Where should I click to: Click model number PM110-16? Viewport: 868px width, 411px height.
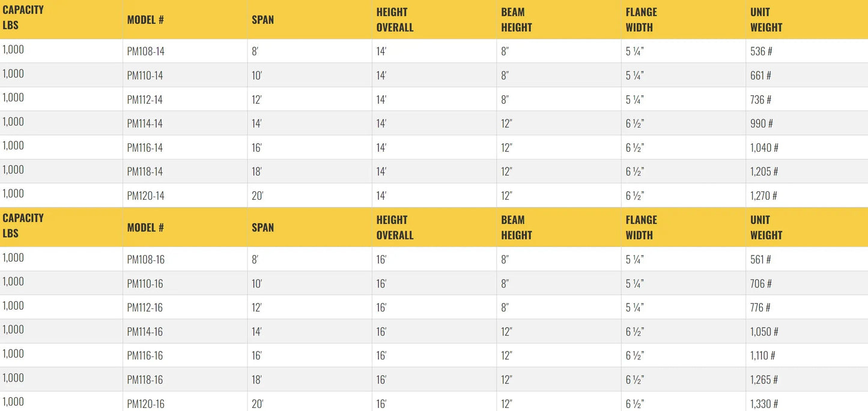(145, 284)
